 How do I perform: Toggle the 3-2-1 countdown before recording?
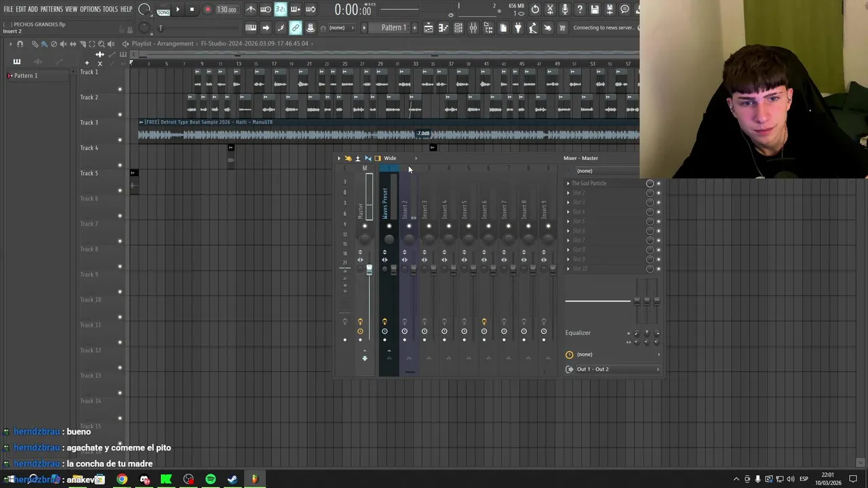point(280,9)
